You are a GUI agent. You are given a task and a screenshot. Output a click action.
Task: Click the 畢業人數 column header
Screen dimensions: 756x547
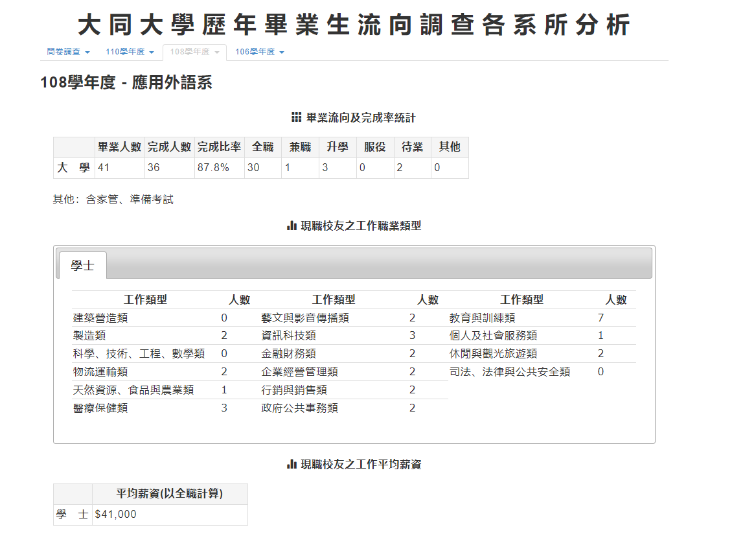coord(120,147)
